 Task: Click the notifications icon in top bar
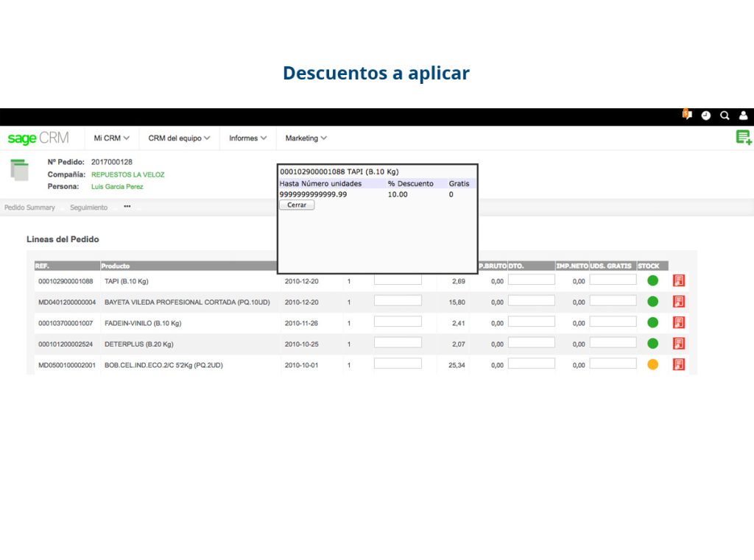click(x=687, y=116)
